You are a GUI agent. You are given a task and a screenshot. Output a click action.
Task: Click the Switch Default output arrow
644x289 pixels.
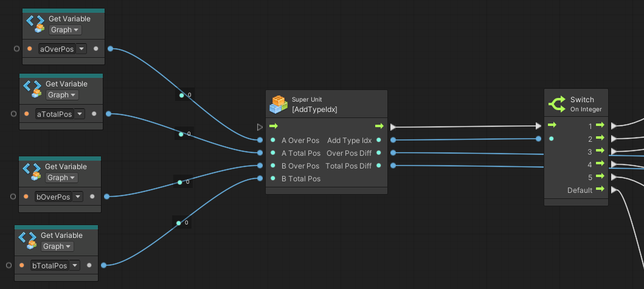tap(600, 189)
